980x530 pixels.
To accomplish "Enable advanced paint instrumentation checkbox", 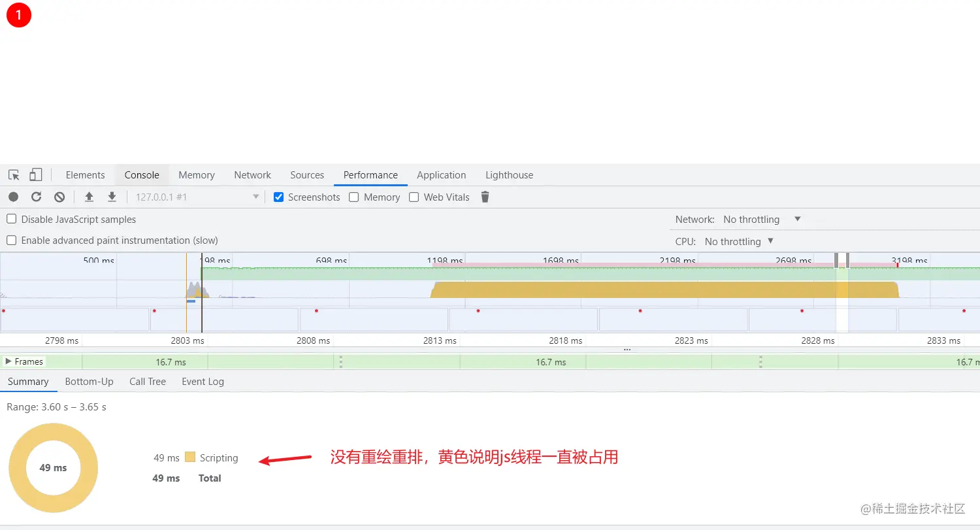I will click(x=11, y=240).
